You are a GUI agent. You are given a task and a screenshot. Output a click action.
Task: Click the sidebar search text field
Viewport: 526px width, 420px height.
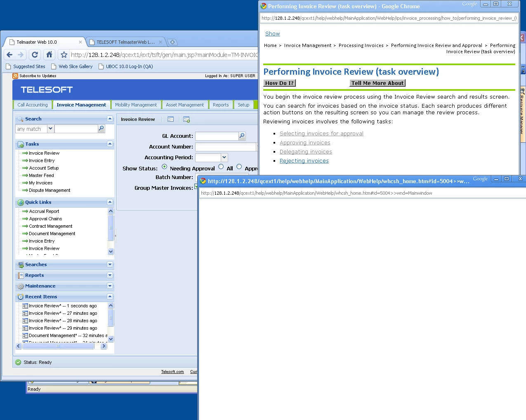(x=76, y=129)
